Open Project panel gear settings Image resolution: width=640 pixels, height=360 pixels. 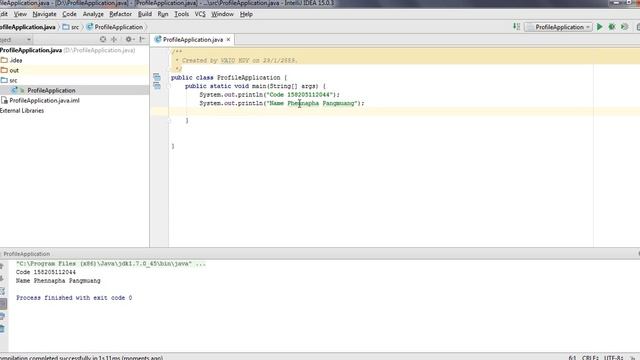pos(129,39)
